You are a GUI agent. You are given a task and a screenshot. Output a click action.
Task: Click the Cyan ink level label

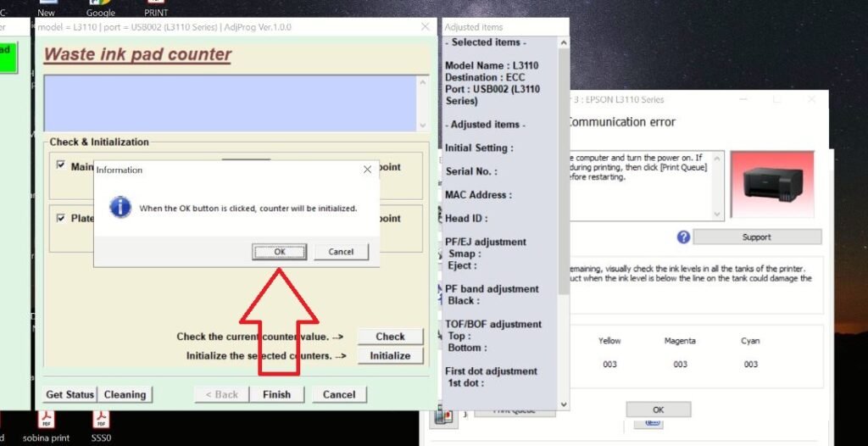point(751,341)
